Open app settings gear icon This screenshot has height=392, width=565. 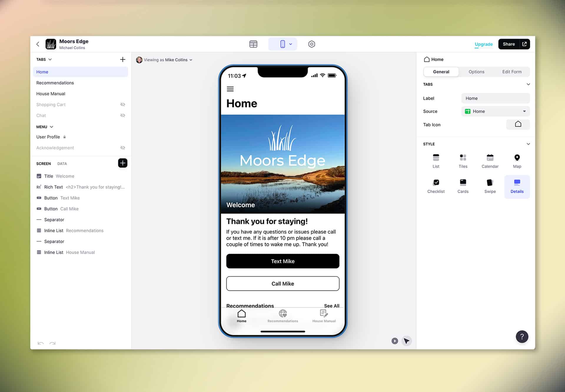pos(311,44)
